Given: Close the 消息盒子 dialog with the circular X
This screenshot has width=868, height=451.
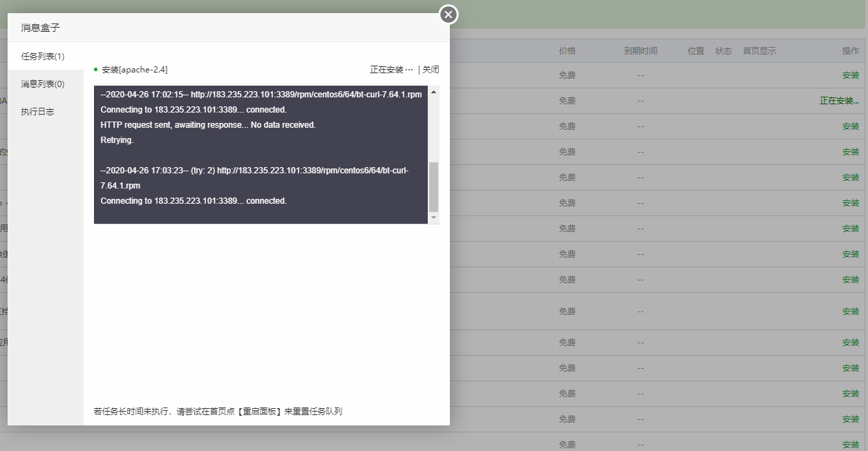Looking at the screenshot, I should [x=448, y=14].
